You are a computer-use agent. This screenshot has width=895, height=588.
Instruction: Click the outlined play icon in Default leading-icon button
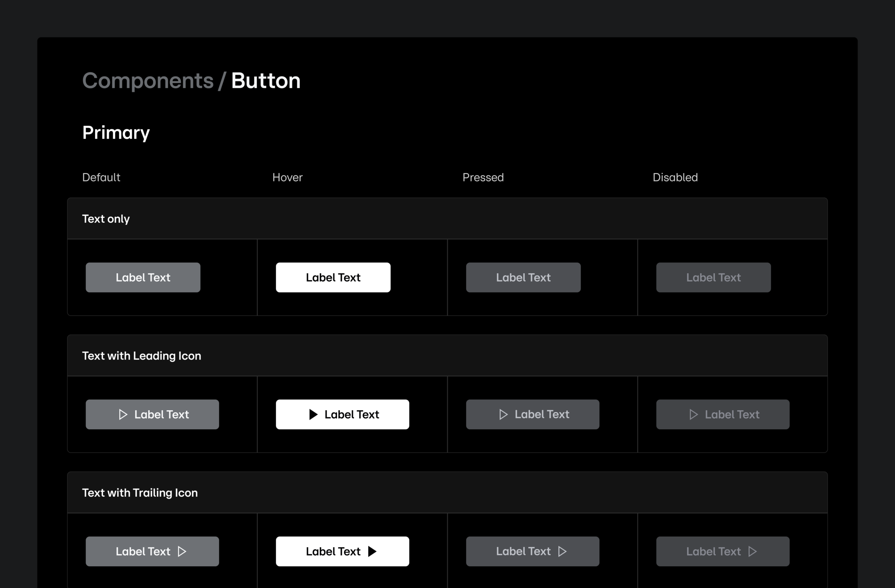tap(123, 414)
